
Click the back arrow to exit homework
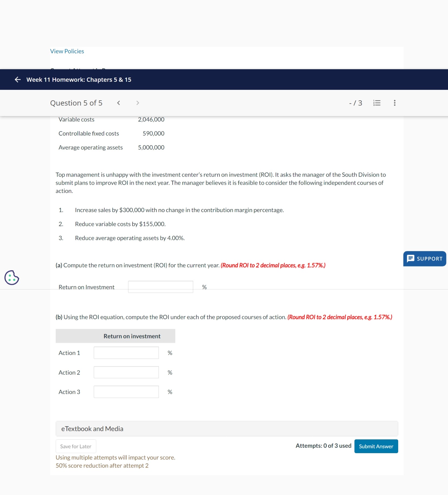(17, 79)
